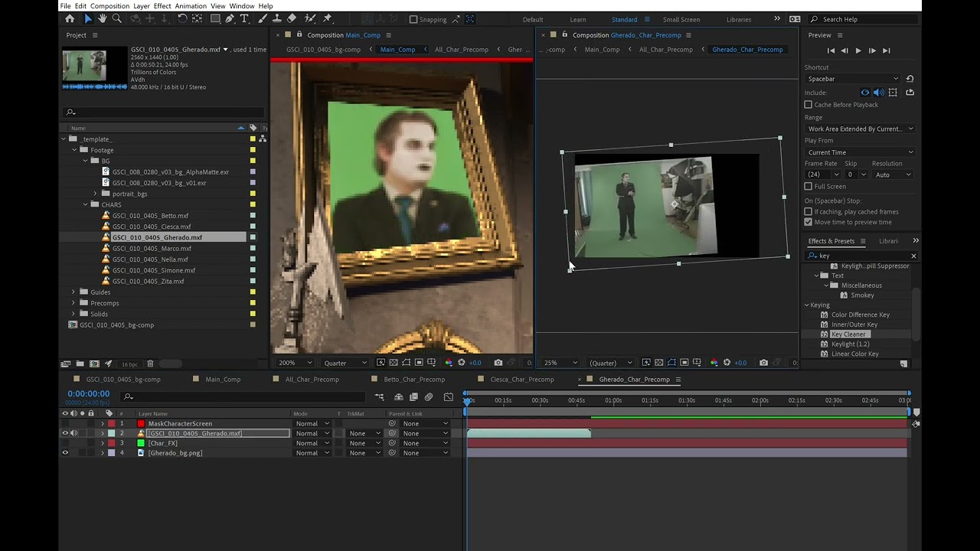Open the Libraries panel tab
980x551 pixels.
(x=889, y=241)
